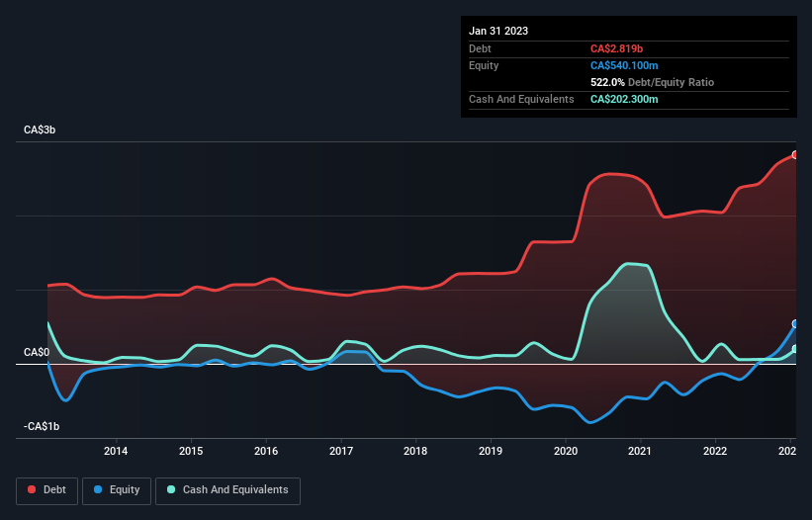Image resolution: width=812 pixels, height=520 pixels.
Task: Click Cash And Equivalents tooltip label
Action: point(521,99)
